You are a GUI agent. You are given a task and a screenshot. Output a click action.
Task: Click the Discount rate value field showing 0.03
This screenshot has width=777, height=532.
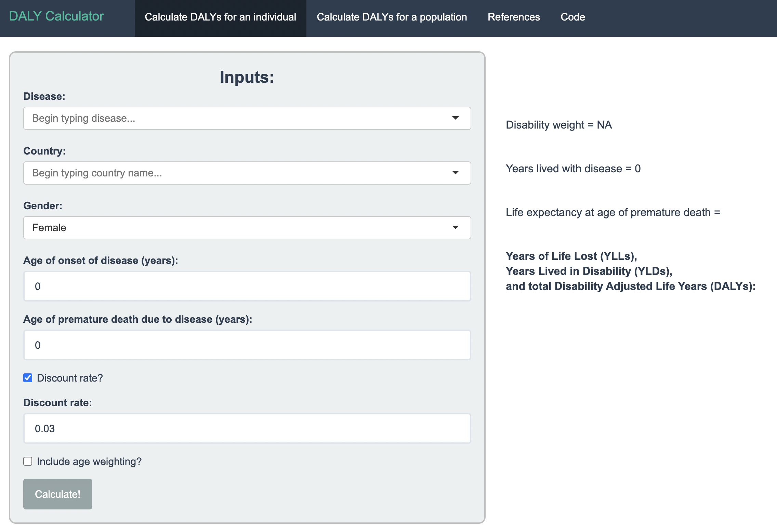click(247, 429)
